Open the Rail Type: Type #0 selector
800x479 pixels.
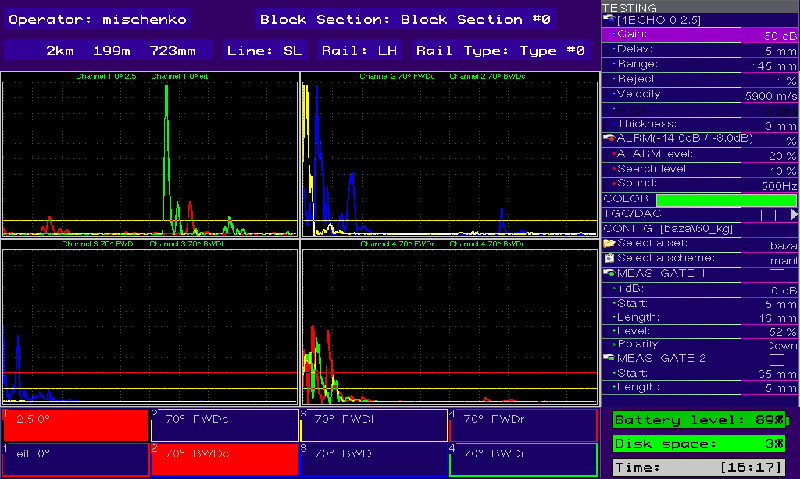500,50
